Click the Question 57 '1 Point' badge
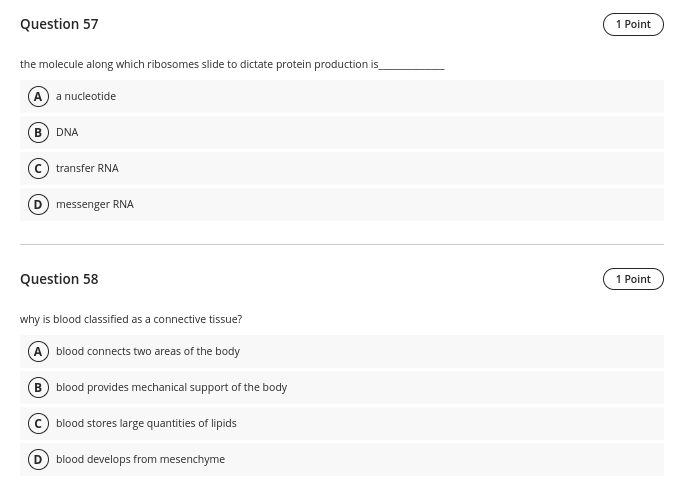The image size is (678, 481). click(633, 24)
